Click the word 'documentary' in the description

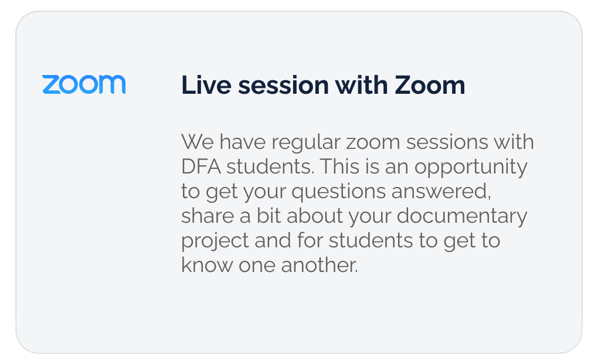(x=462, y=216)
